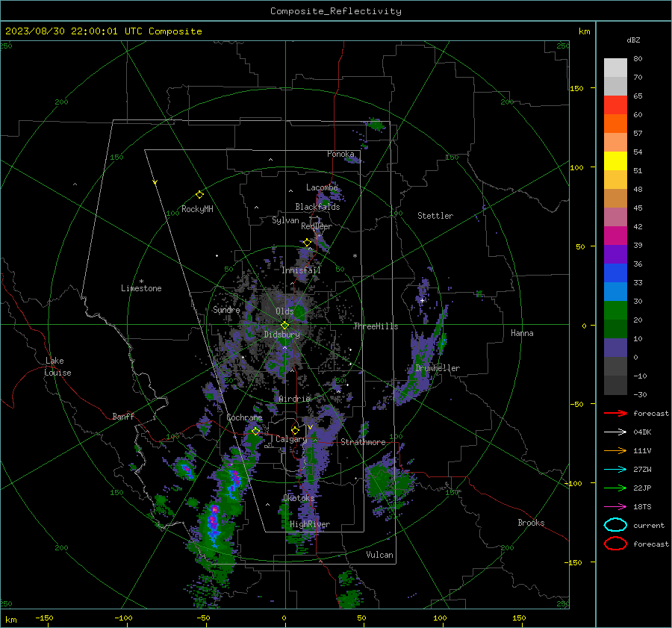Image resolution: width=672 pixels, height=628 pixels.
Task: Select the yellow 51-54 dBZ color swatch
Action: pos(615,161)
